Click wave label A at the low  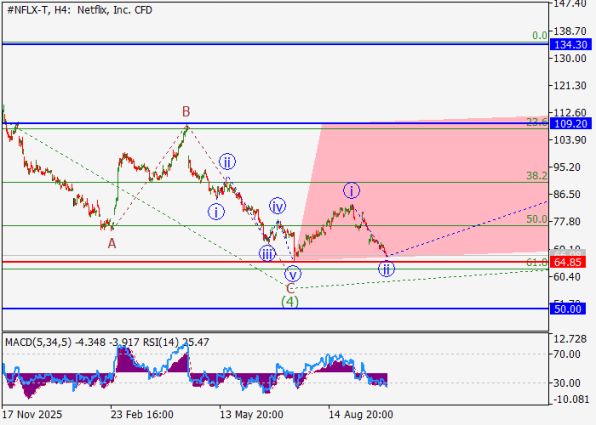click(111, 243)
